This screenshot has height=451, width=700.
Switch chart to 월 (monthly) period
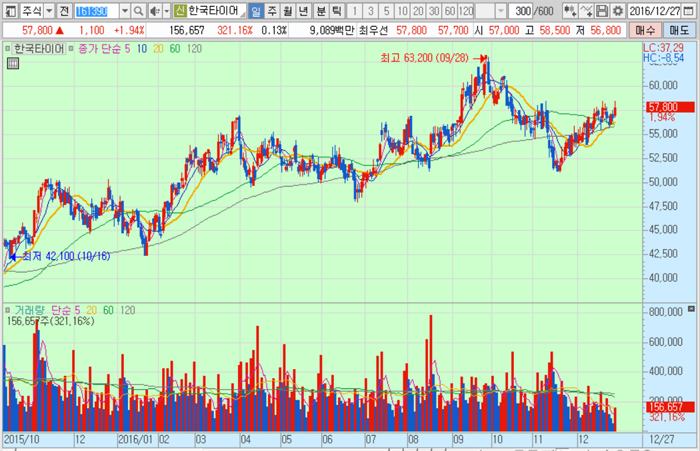click(288, 10)
